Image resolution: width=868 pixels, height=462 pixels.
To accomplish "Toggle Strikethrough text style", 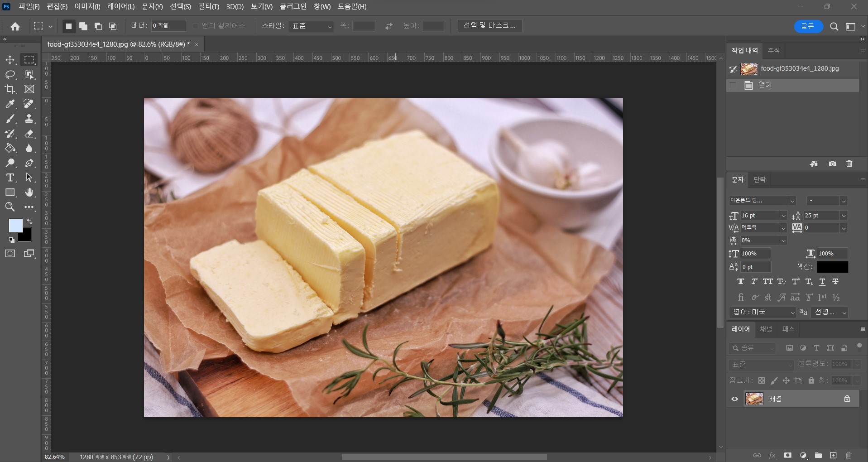I will click(x=835, y=282).
